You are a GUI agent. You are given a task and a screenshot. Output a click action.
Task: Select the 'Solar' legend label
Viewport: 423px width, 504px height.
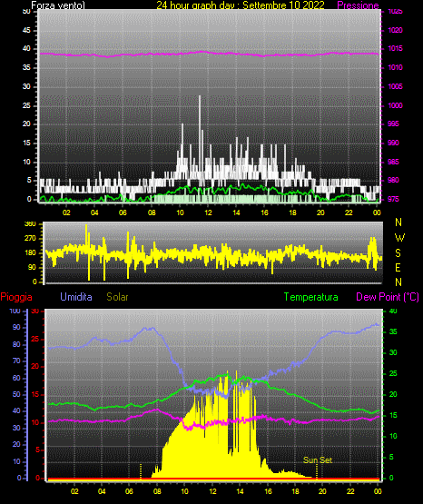point(118,297)
